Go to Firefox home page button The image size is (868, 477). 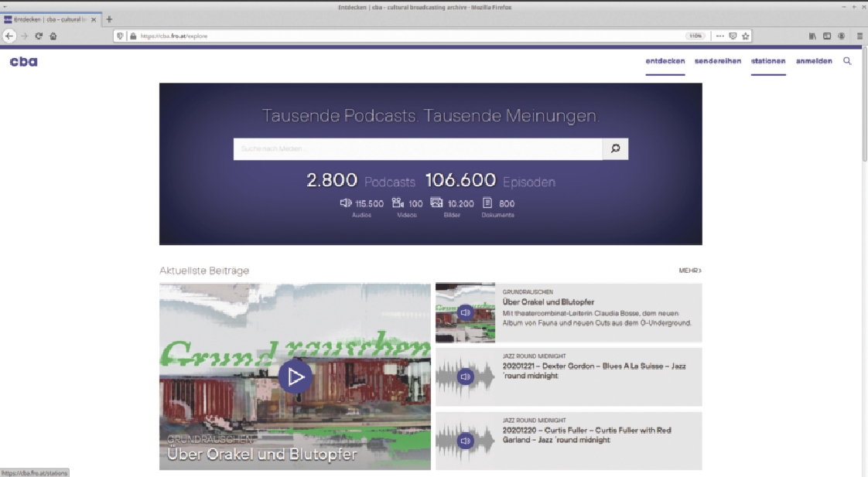[53, 36]
